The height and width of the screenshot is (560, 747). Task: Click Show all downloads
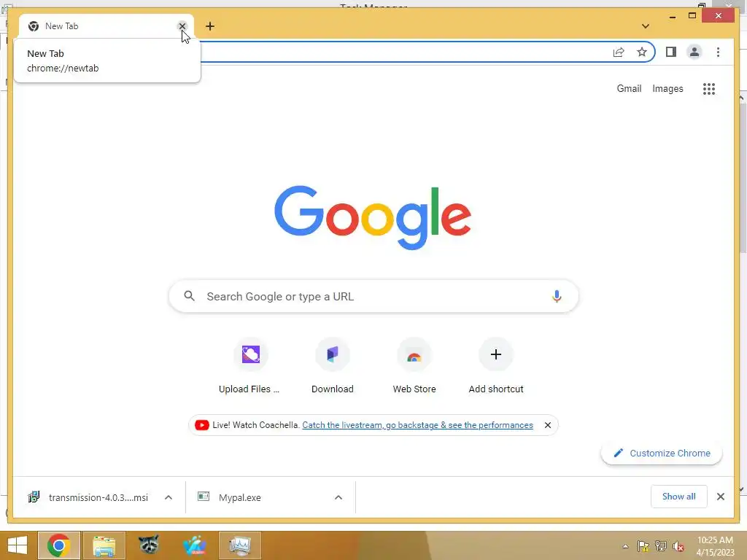tap(679, 497)
